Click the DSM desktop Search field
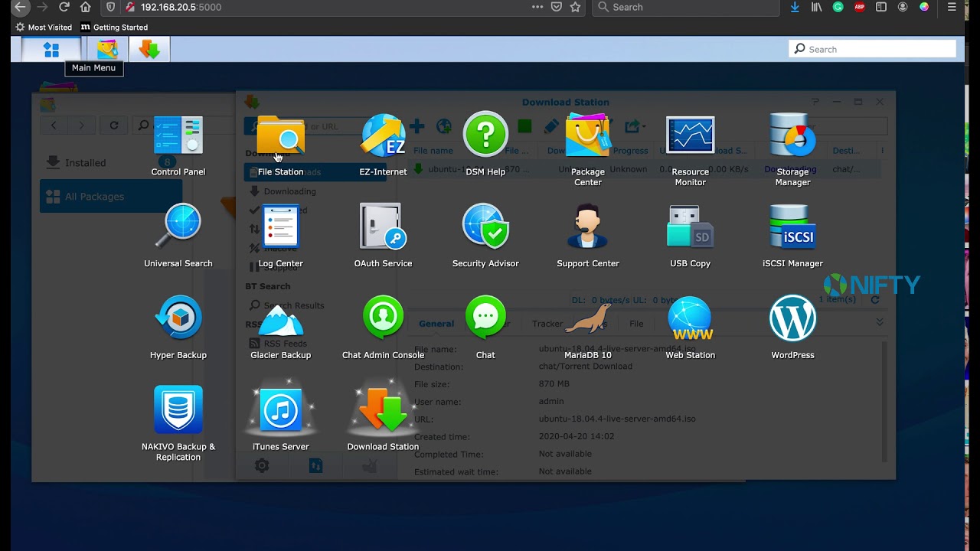The width and height of the screenshot is (980, 551). [x=872, y=49]
